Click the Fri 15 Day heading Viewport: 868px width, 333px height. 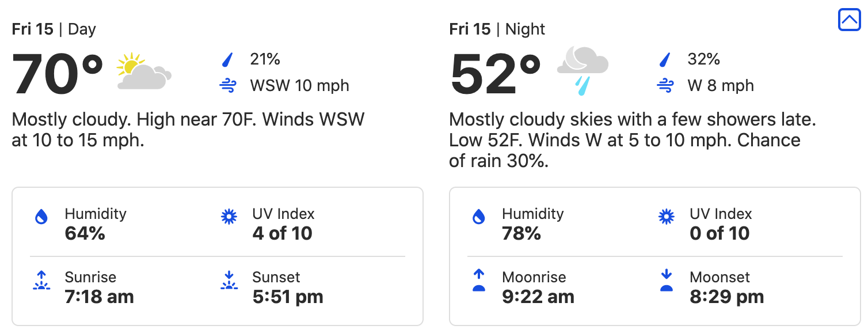click(x=54, y=29)
